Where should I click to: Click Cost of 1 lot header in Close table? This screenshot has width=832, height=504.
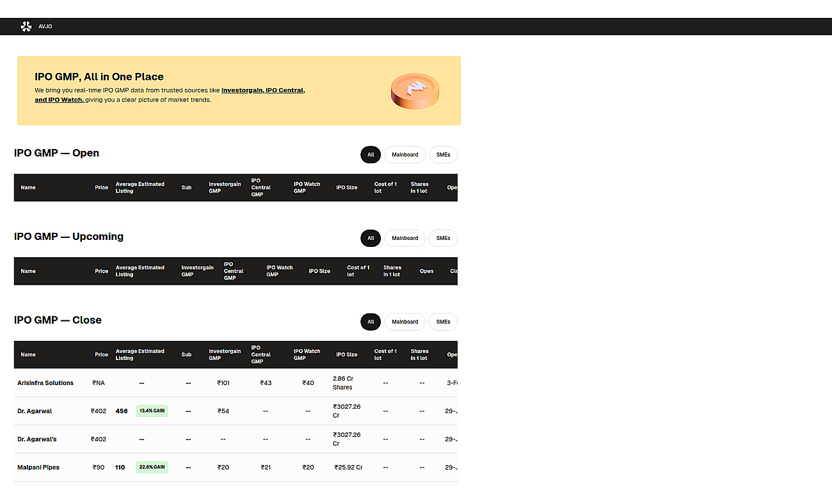click(386, 354)
